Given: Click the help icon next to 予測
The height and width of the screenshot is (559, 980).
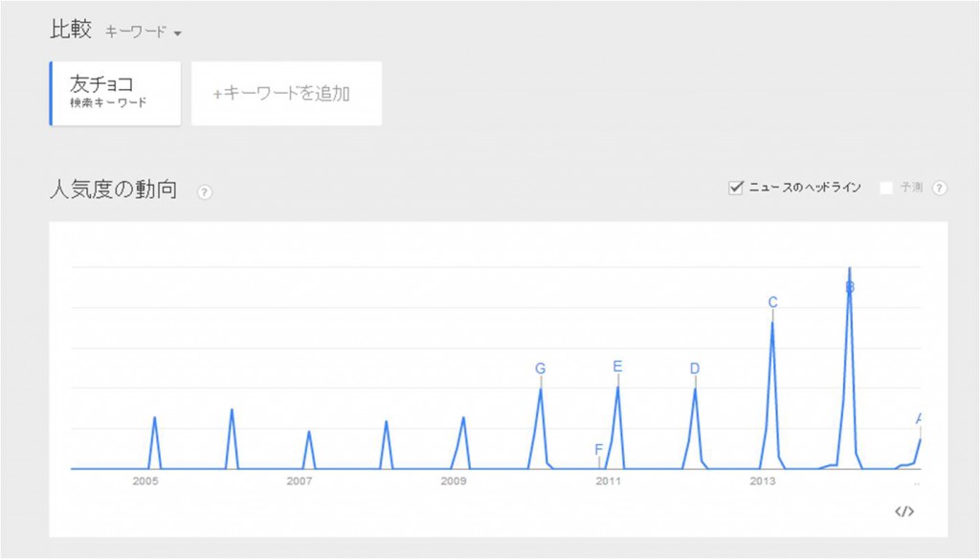Looking at the screenshot, I should 939,188.
